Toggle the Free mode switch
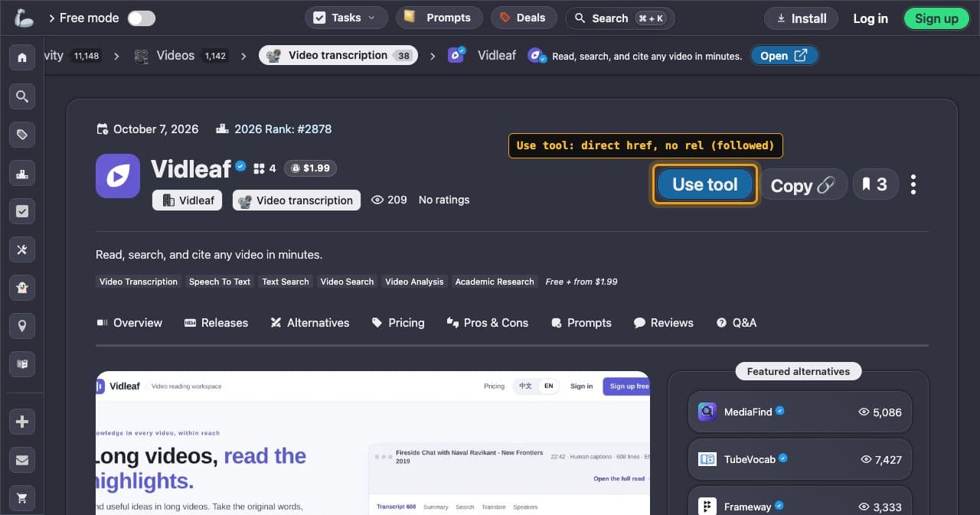The image size is (980, 515). tap(142, 18)
